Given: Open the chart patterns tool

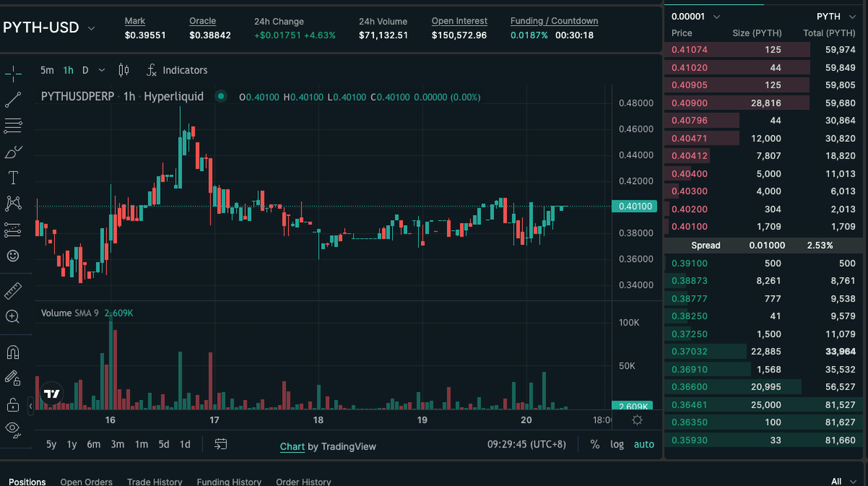Looking at the screenshot, I should (13, 204).
